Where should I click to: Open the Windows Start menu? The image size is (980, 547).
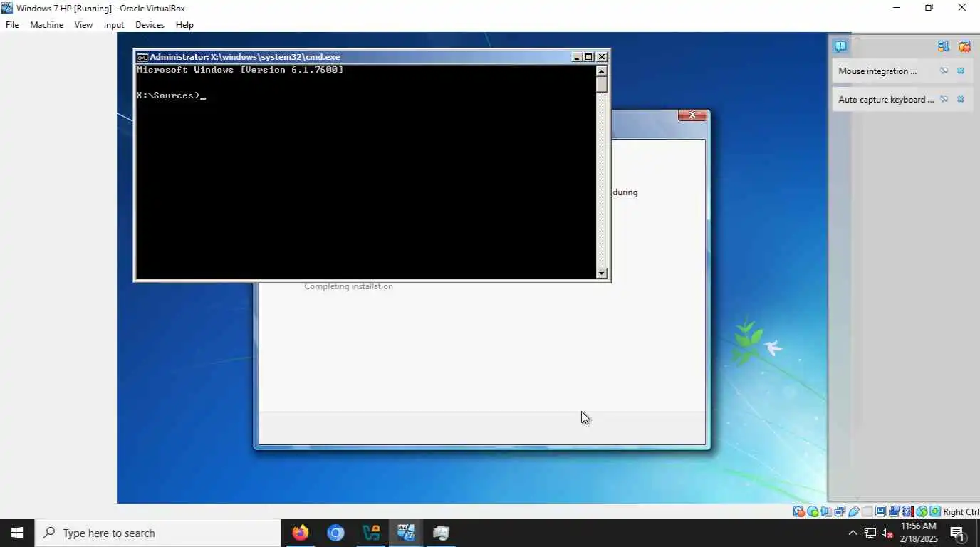(17, 533)
